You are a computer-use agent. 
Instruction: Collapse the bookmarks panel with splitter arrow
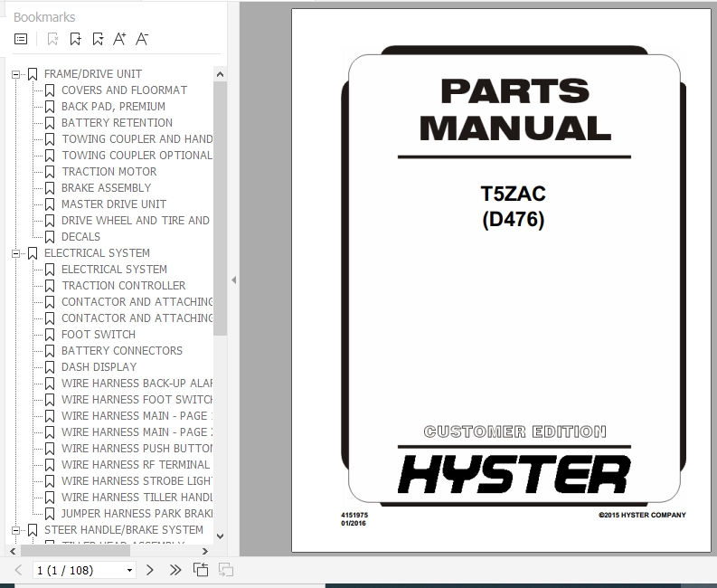(233, 280)
